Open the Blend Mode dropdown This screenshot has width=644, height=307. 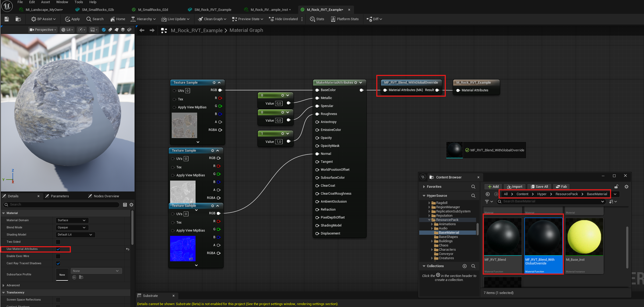pos(72,227)
